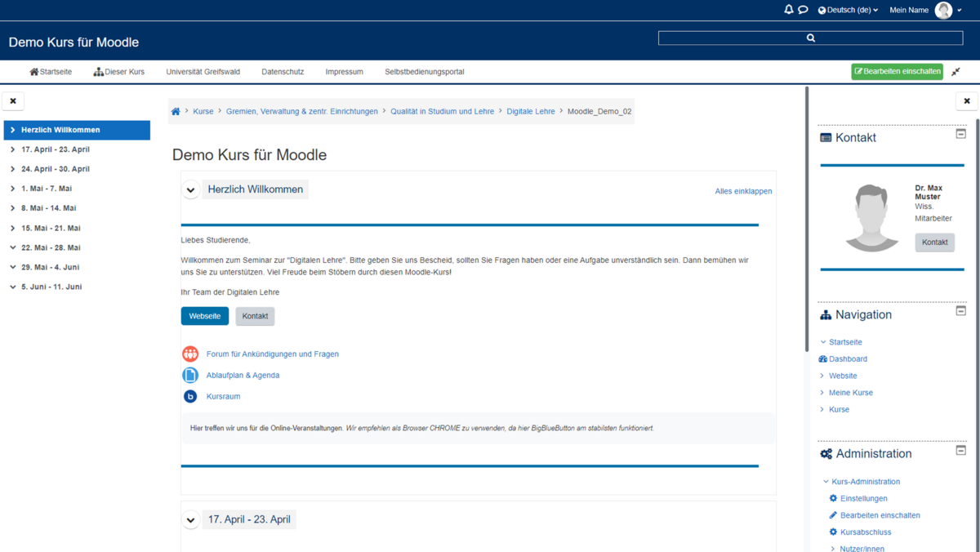
Task: Open the Dieser Kurs menu
Action: (x=119, y=72)
